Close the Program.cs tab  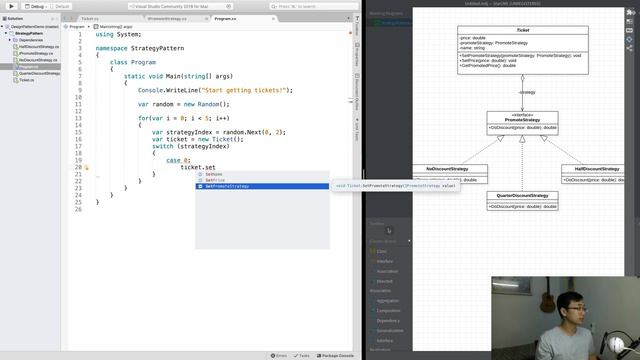pyautogui.click(x=273, y=19)
